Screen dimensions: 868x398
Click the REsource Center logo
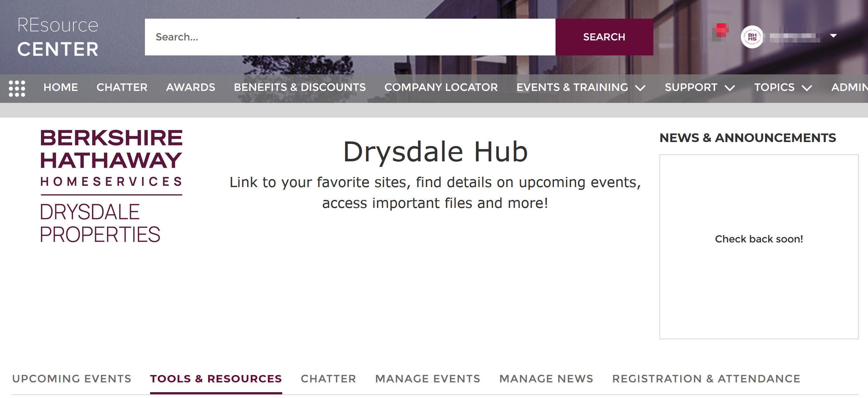click(x=58, y=37)
